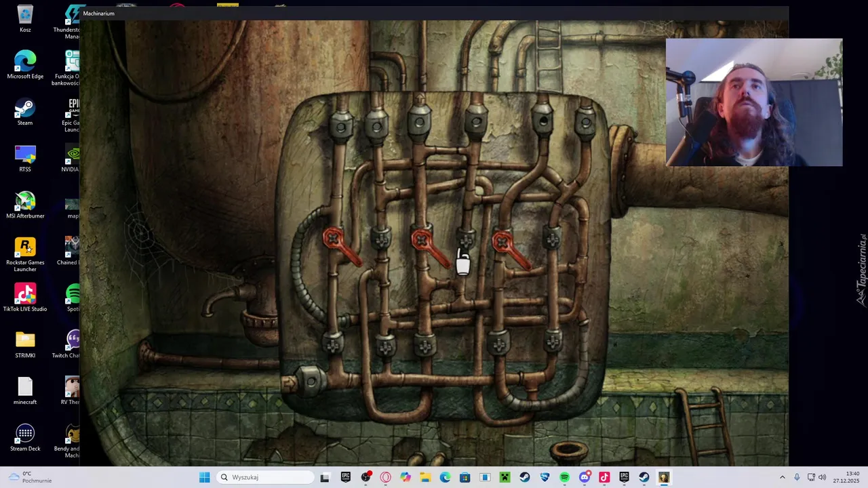Open the Kosz recycle bin
This screenshot has height=488, width=868.
pyautogui.click(x=25, y=18)
